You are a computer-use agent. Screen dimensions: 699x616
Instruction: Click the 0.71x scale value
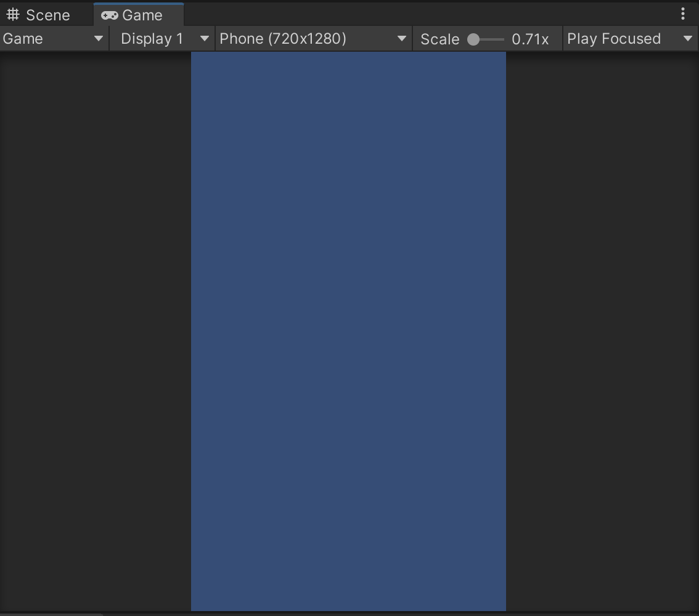tap(530, 39)
